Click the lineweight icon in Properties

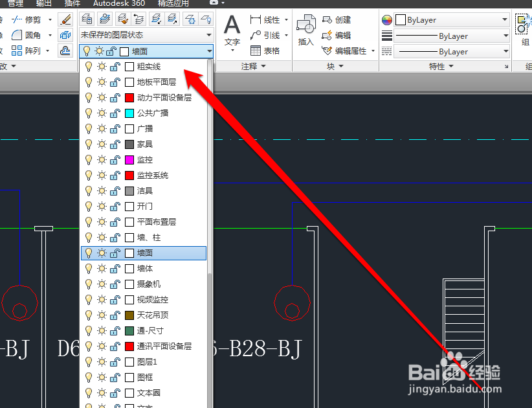coord(387,36)
